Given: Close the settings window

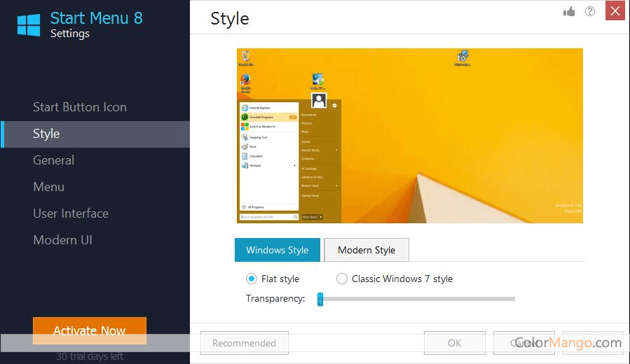Looking at the screenshot, I should tap(615, 11).
